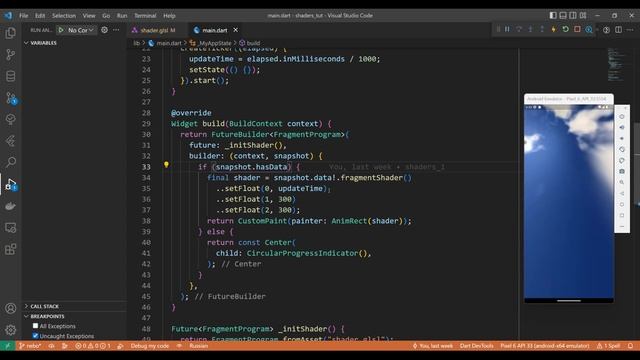Open the database icon in the activity bar
This screenshot has height=360, width=640.
click(11, 76)
